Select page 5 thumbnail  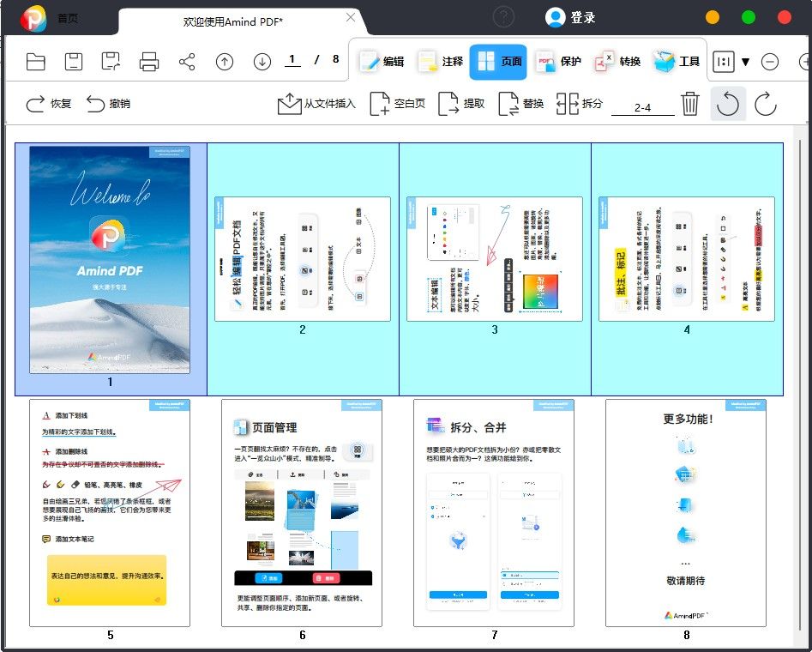point(110,513)
